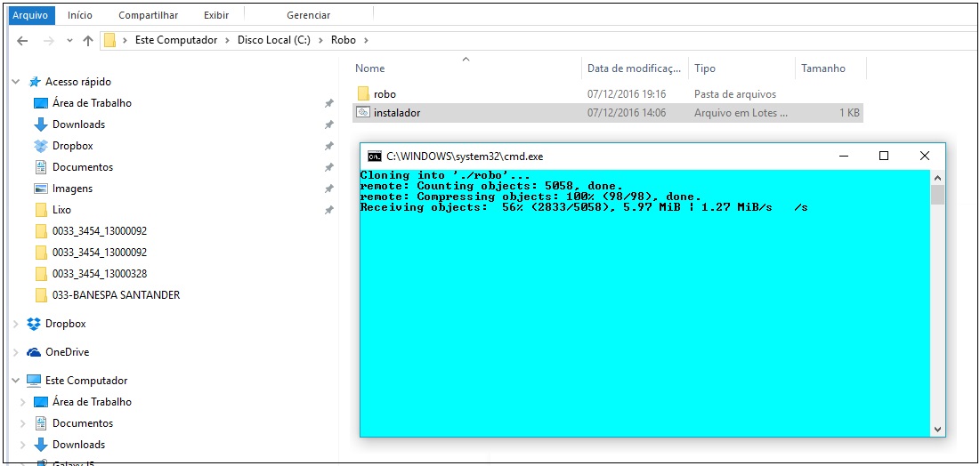
Task: Open the Arquivo menu tab
Action: (x=29, y=15)
